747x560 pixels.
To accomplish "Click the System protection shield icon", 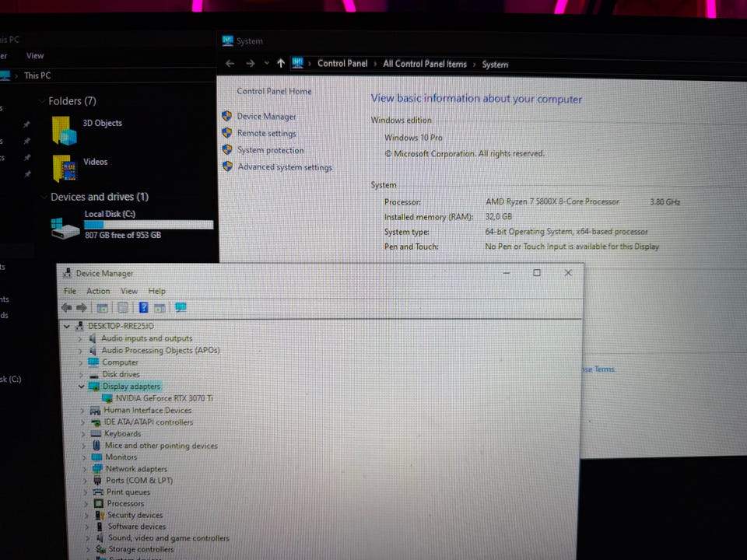I will point(227,149).
